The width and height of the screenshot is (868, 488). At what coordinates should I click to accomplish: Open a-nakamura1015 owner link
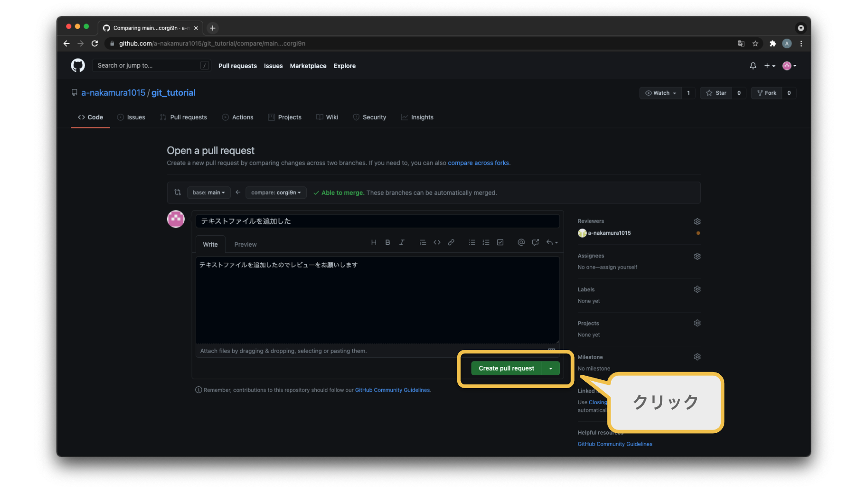[113, 93]
